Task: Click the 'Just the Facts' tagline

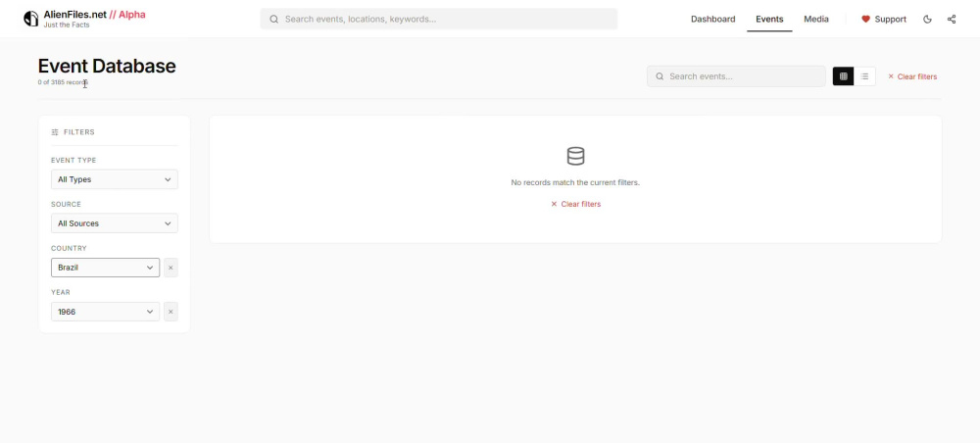Action: click(67, 25)
